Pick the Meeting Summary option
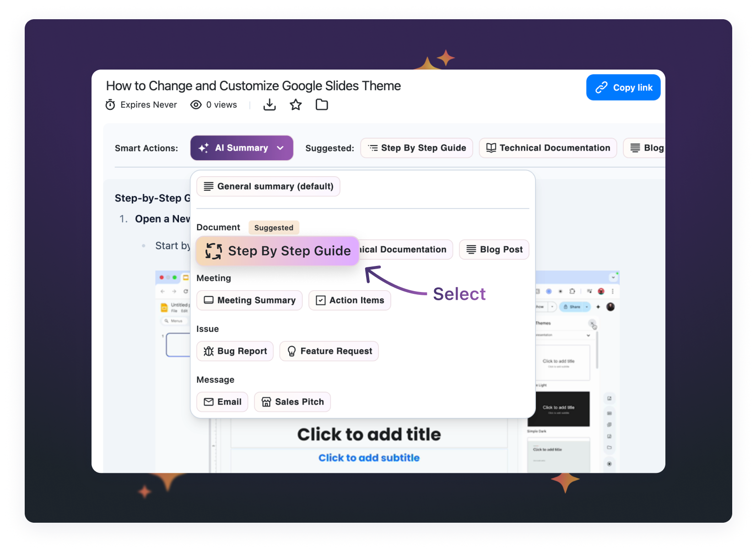 pos(249,300)
